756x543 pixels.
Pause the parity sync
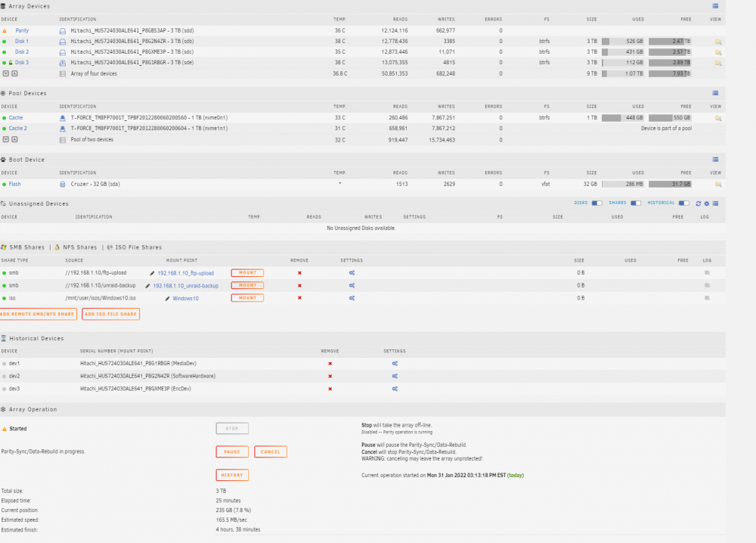232,451
